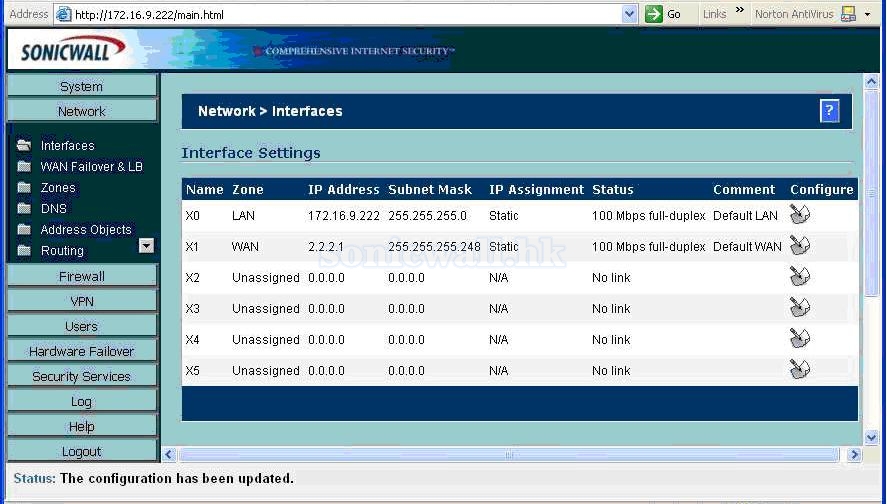The width and height of the screenshot is (887, 504).
Task: Click the horizontal scrollbar at page bottom
Action: tap(510, 455)
